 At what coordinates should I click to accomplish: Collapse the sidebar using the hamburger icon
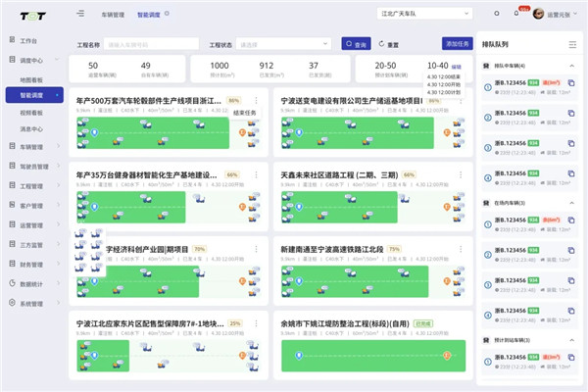[x=79, y=15]
